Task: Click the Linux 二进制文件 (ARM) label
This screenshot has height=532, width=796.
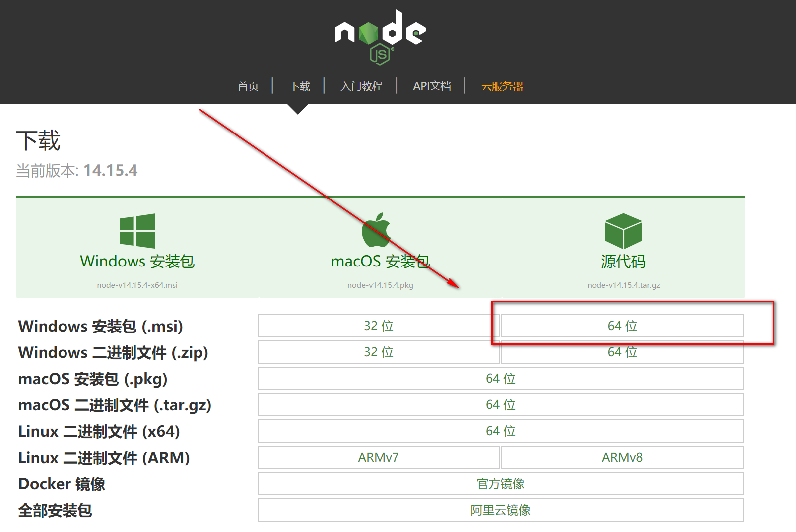Action: pos(104,458)
